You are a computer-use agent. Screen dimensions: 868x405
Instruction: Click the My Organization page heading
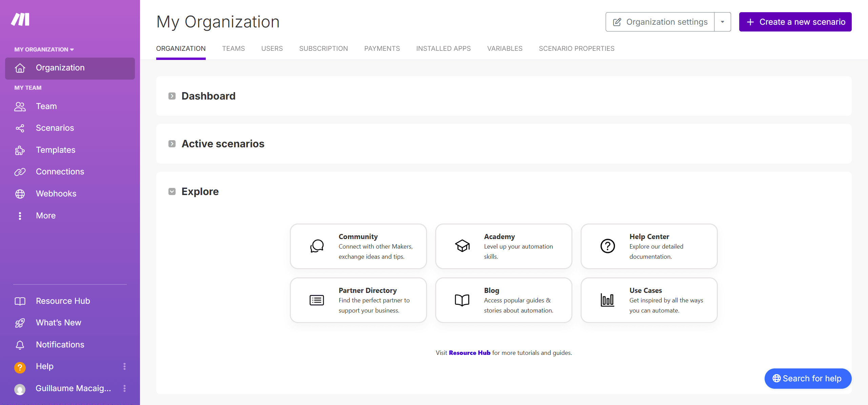coord(218,22)
